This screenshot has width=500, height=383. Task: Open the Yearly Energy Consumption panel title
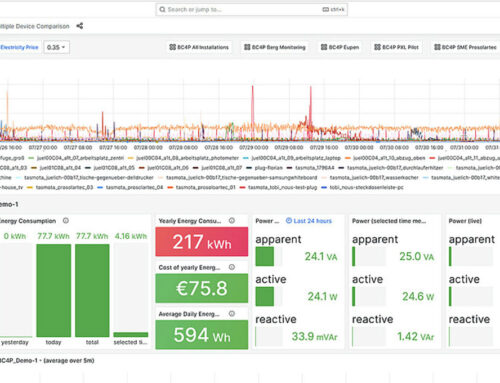190,221
